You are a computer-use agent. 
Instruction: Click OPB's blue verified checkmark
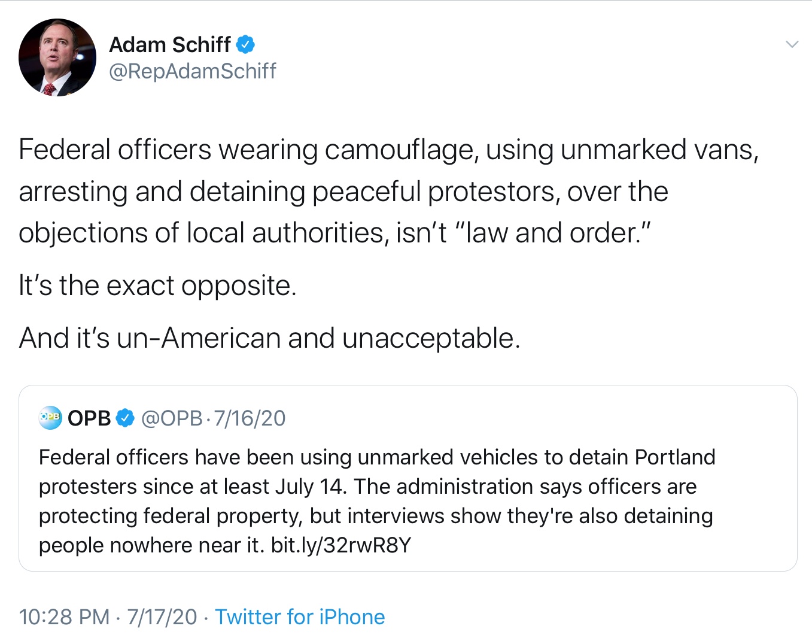coord(125,418)
